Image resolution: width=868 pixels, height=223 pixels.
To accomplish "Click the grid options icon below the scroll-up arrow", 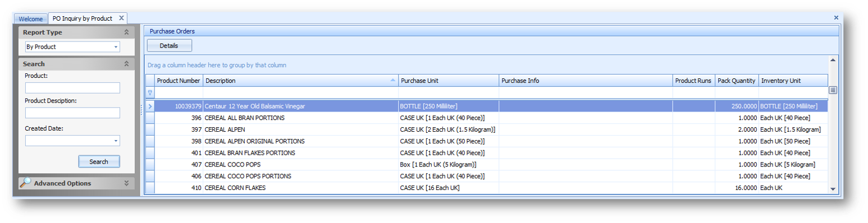I will (833, 90).
